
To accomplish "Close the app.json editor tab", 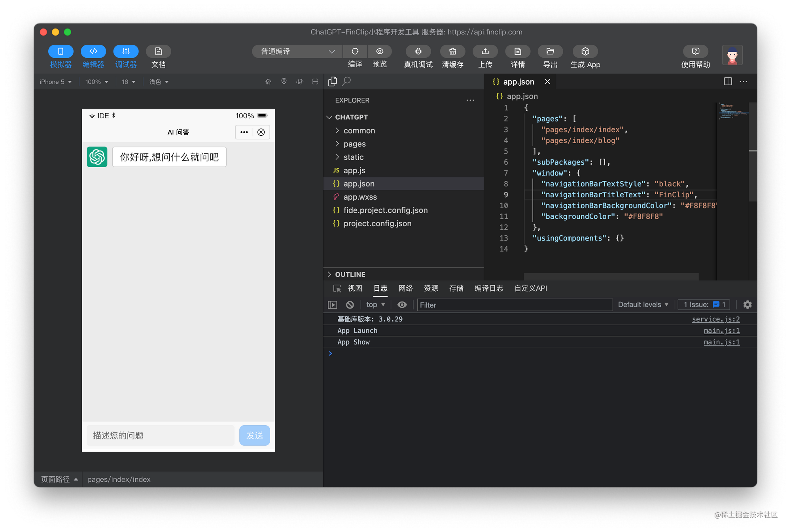I will pyautogui.click(x=547, y=81).
